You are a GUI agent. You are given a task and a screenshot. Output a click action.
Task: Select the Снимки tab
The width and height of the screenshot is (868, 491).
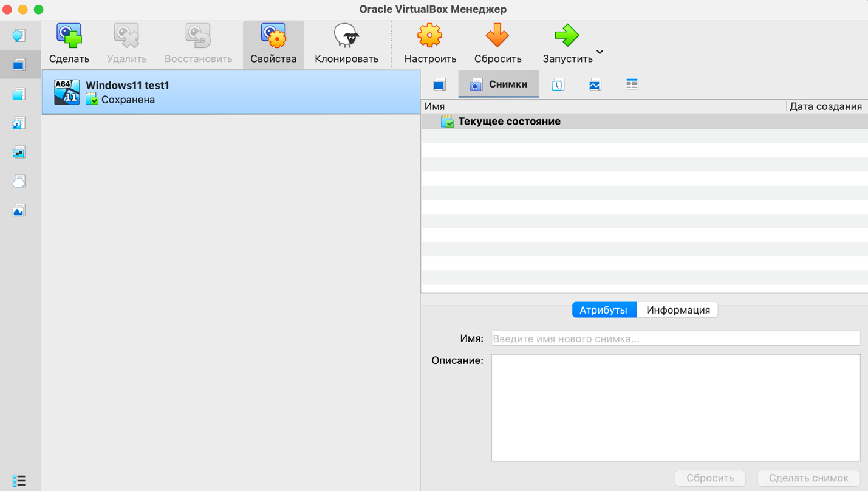[499, 84]
